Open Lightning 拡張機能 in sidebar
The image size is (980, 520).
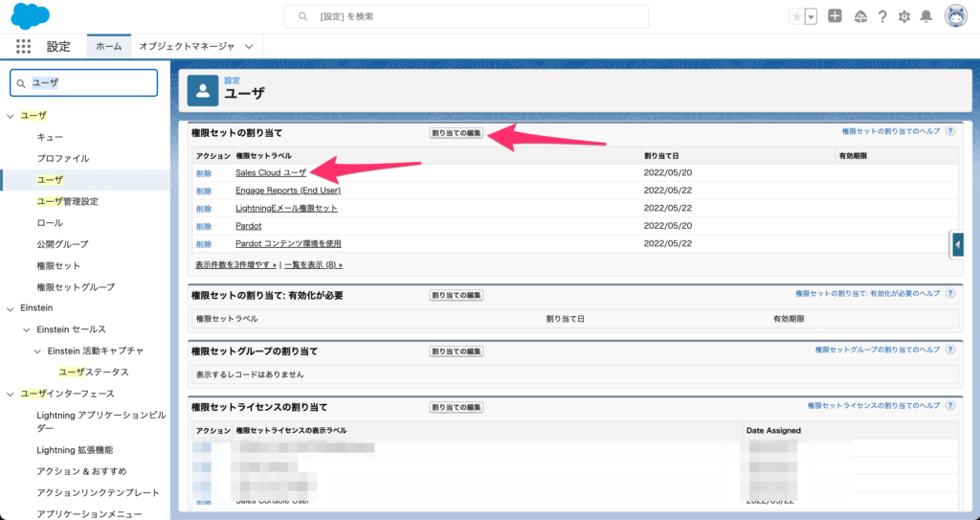tap(75, 450)
